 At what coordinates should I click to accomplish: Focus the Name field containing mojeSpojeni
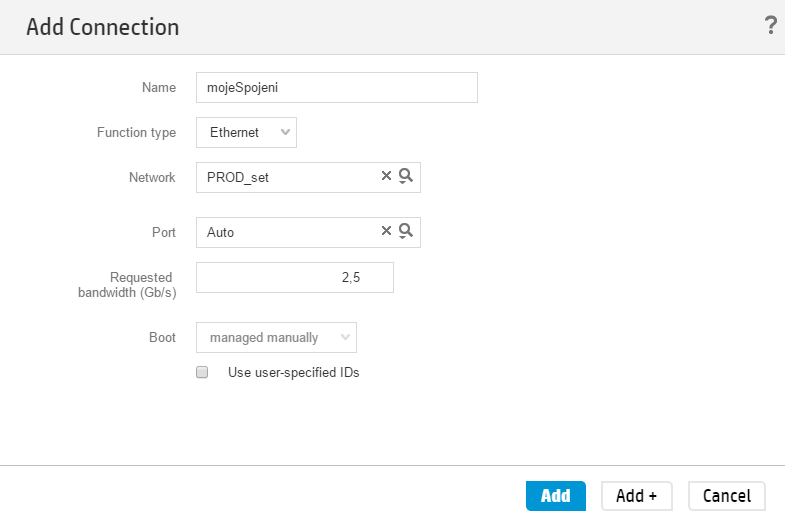(x=337, y=88)
